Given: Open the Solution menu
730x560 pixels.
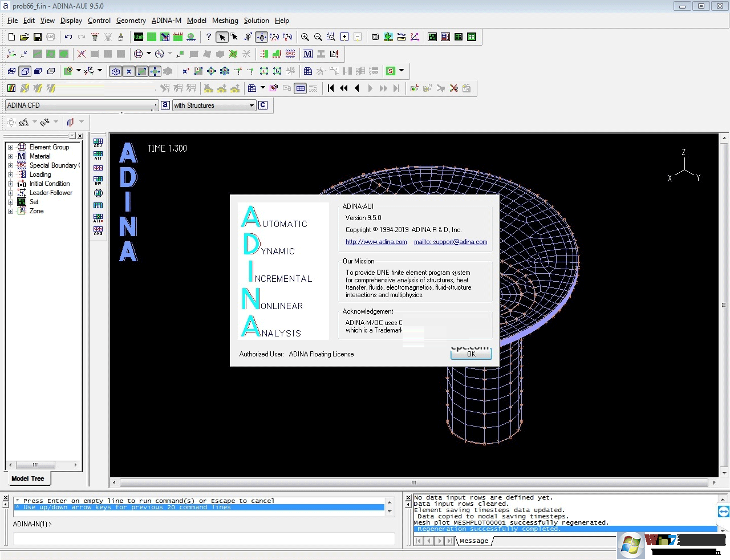Looking at the screenshot, I should [256, 21].
